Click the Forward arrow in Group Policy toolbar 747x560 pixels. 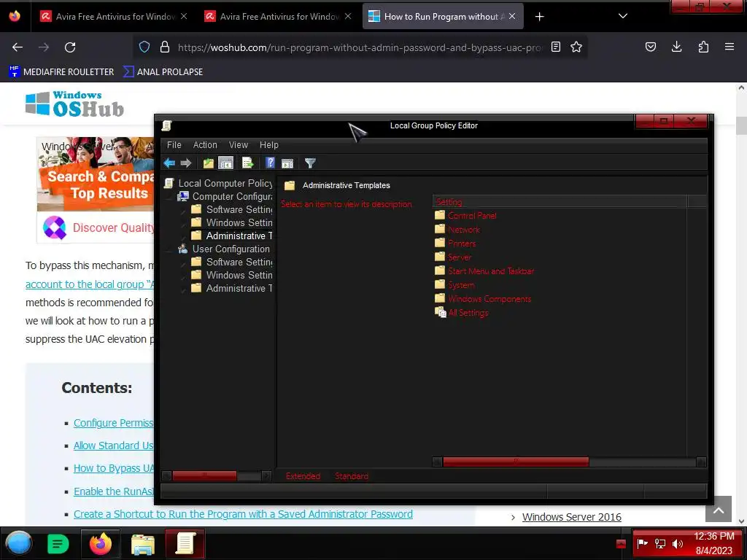coord(186,163)
